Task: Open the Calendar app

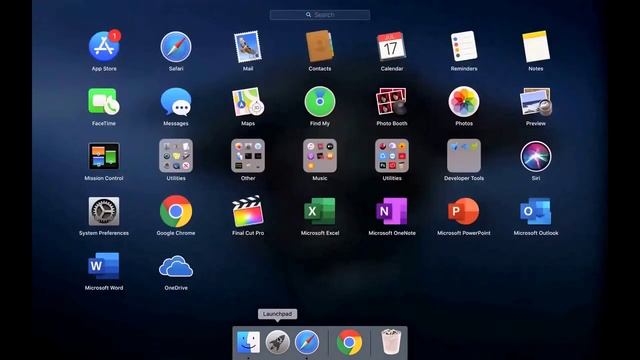Action: (391, 47)
